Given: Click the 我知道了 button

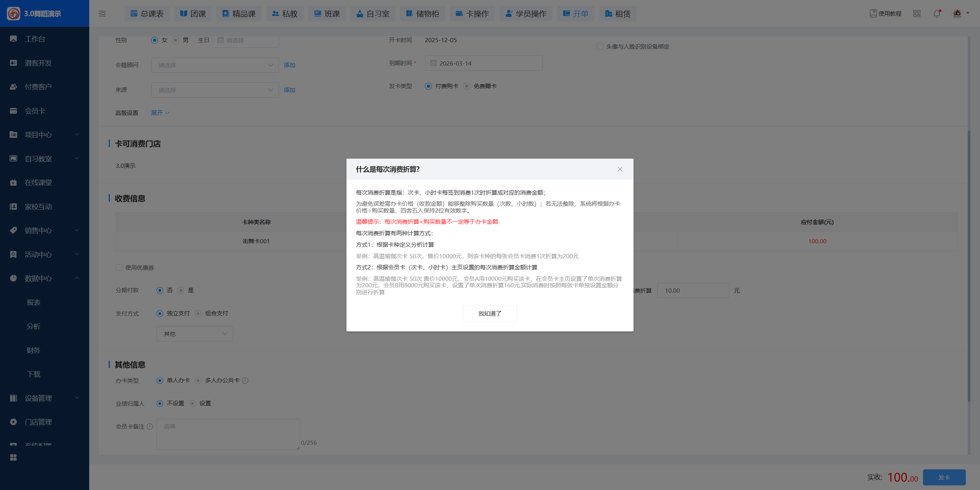Looking at the screenshot, I should pyautogui.click(x=490, y=313).
